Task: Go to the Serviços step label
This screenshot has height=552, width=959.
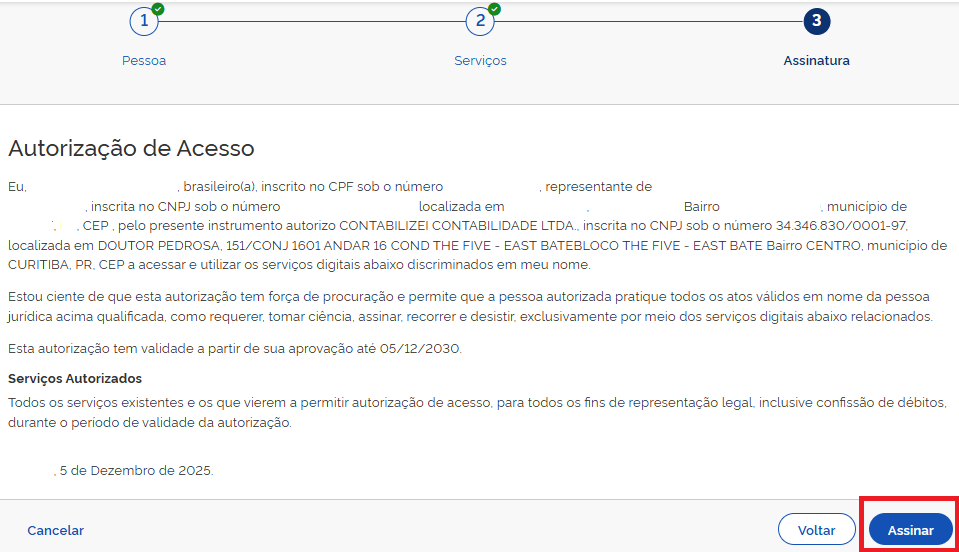Action: [480, 61]
